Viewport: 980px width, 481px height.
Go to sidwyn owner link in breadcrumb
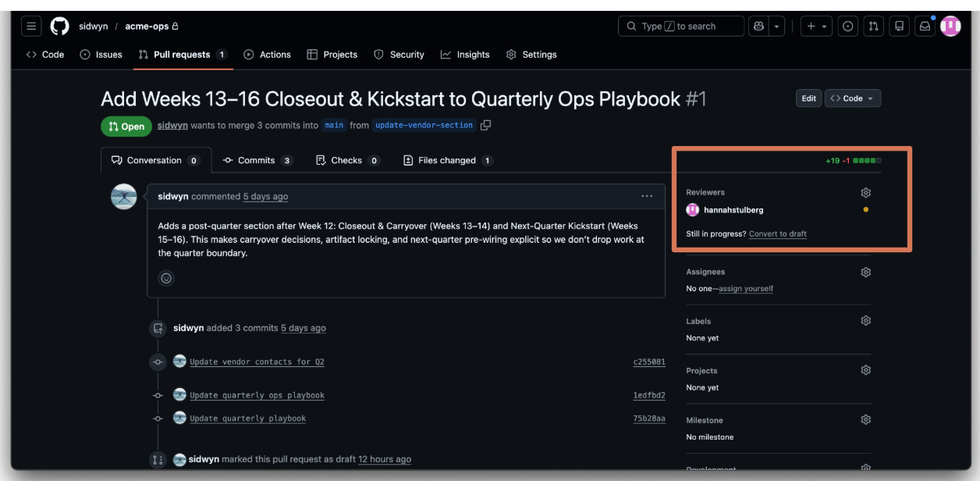(94, 27)
